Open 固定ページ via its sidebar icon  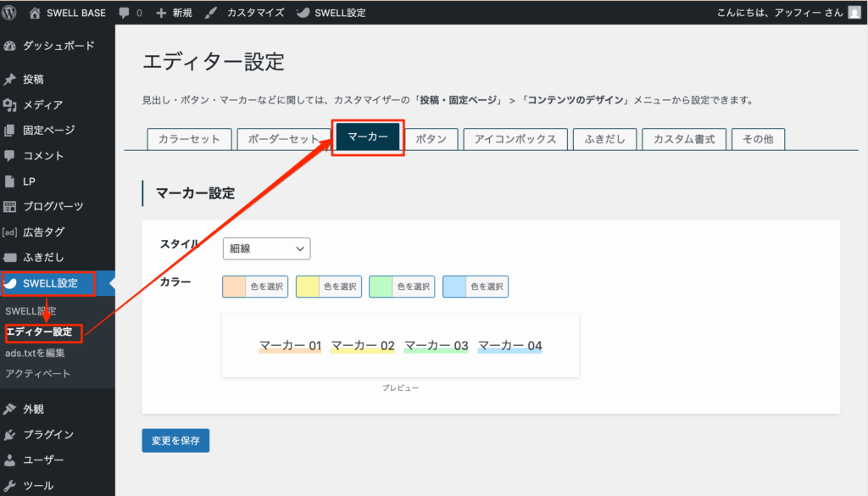point(8,130)
